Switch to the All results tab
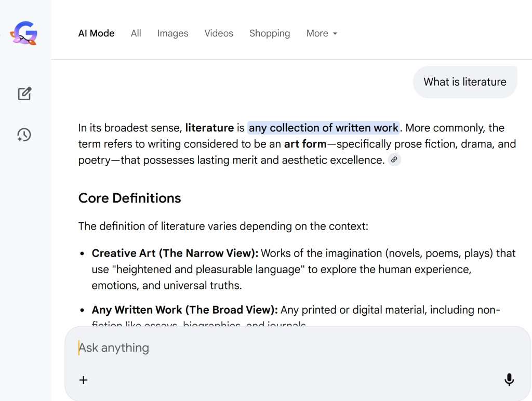The width and height of the screenshot is (532, 401). (136, 33)
